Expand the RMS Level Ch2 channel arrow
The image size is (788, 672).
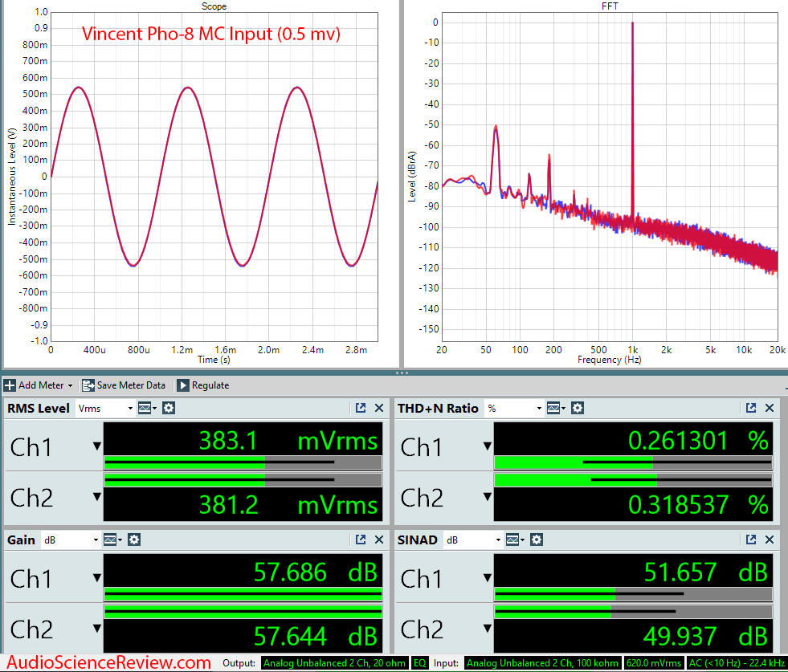pyautogui.click(x=97, y=497)
